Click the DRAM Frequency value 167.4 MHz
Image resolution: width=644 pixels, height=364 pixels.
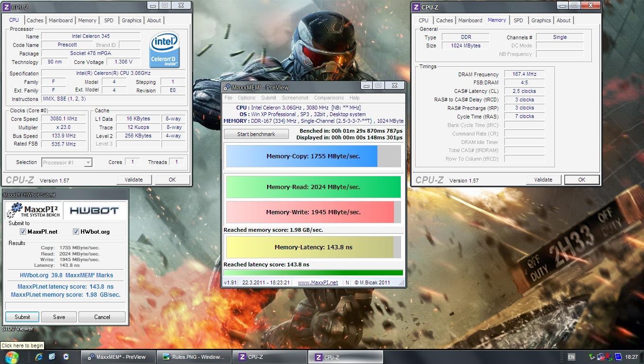click(x=524, y=74)
